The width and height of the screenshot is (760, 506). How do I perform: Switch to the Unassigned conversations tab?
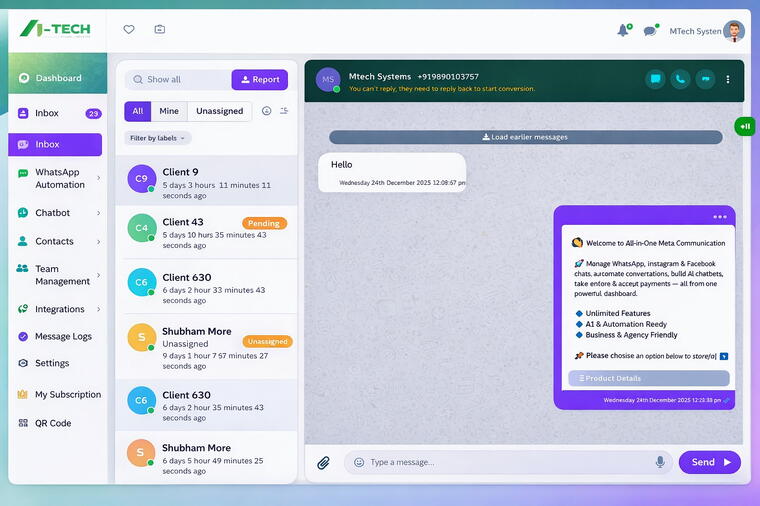219,111
